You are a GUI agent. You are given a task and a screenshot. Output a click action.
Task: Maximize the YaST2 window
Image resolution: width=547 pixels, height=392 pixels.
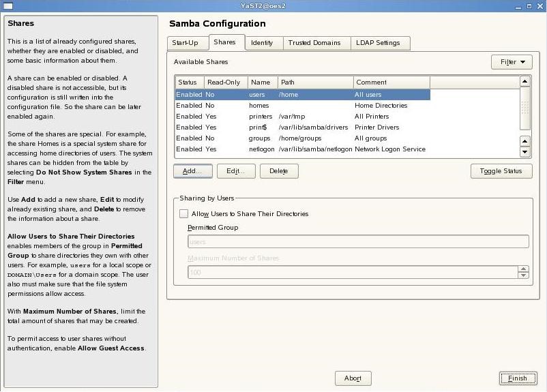(x=529, y=5)
